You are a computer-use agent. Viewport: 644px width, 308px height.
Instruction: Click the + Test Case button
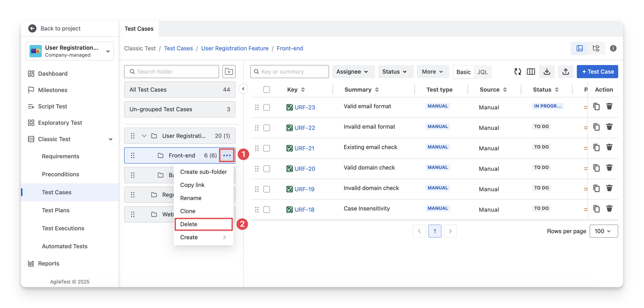[x=597, y=72]
